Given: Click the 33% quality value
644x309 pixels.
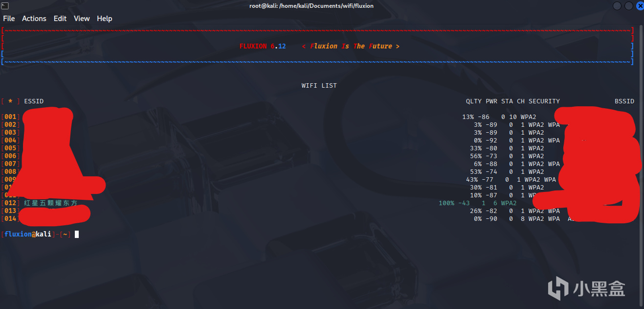Looking at the screenshot, I should tap(476, 148).
